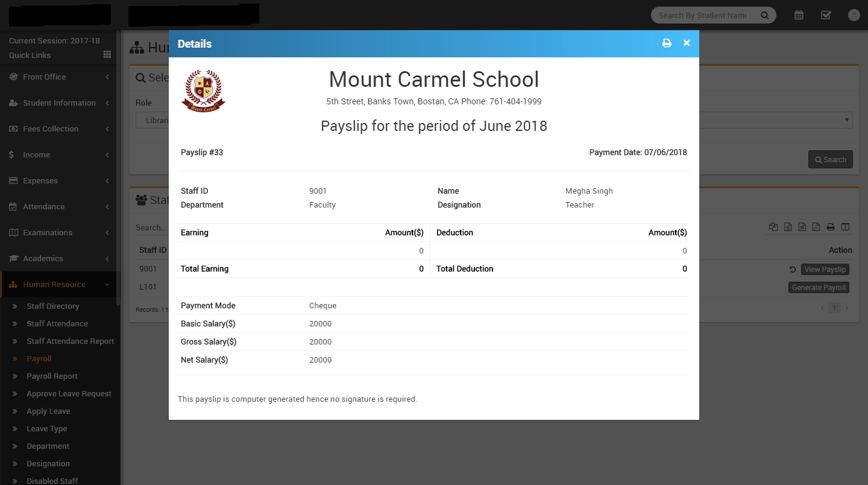Image resolution: width=868 pixels, height=485 pixels.
Task: Click the search magnifier icon in the top bar
Action: pos(764,15)
